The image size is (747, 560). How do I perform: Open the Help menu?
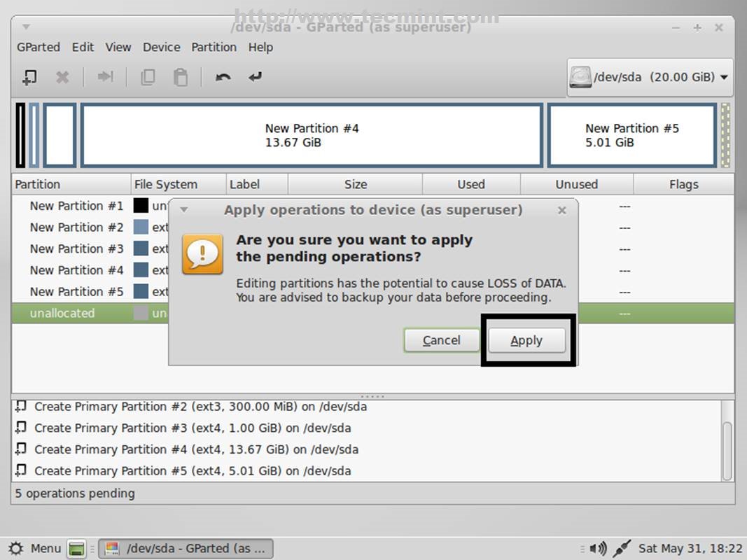tap(260, 47)
